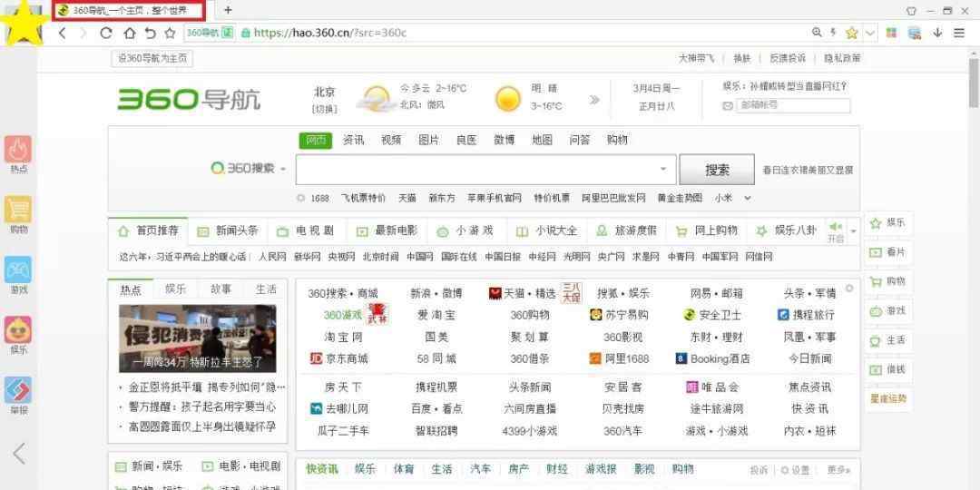Click 购物 cart in the right sidebar
This screenshot has width=980, height=490.
[x=888, y=281]
